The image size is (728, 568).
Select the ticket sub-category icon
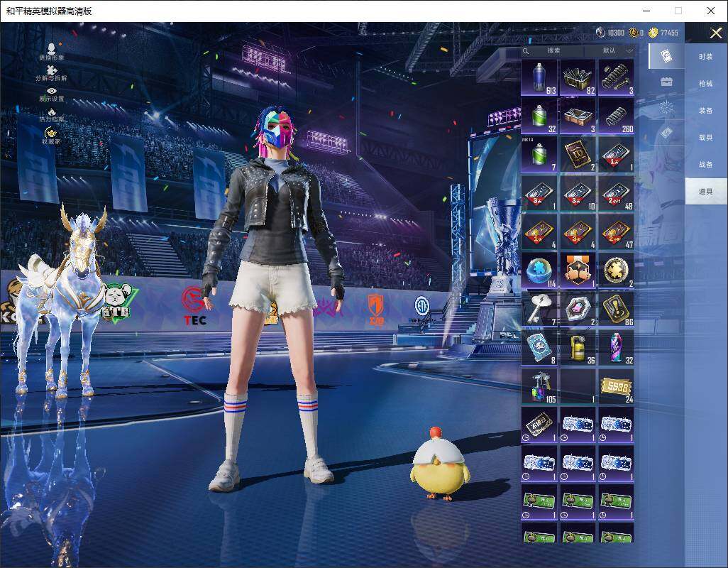(x=666, y=132)
